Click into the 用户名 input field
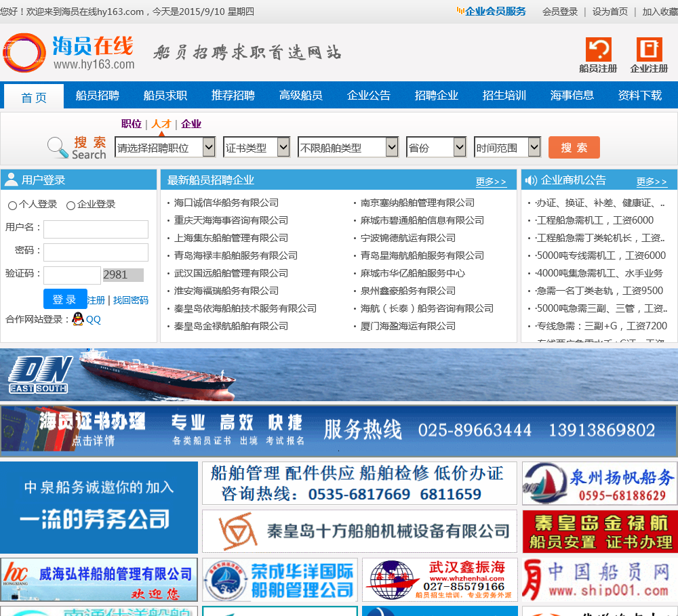 [x=96, y=229]
